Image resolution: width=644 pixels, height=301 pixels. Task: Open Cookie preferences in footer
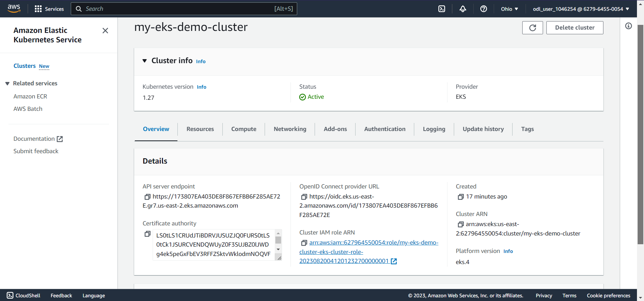pos(608,296)
